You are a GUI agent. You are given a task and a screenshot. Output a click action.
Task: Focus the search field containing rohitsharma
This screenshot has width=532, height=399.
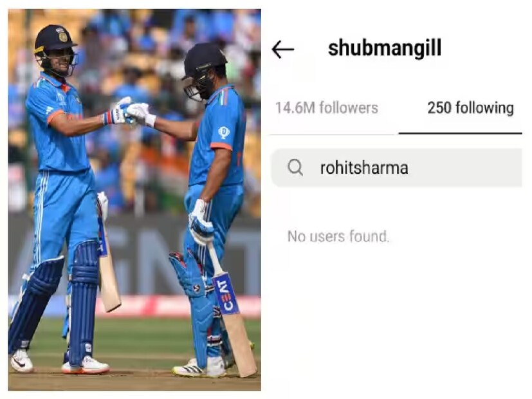pyautogui.click(x=396, y=167)
